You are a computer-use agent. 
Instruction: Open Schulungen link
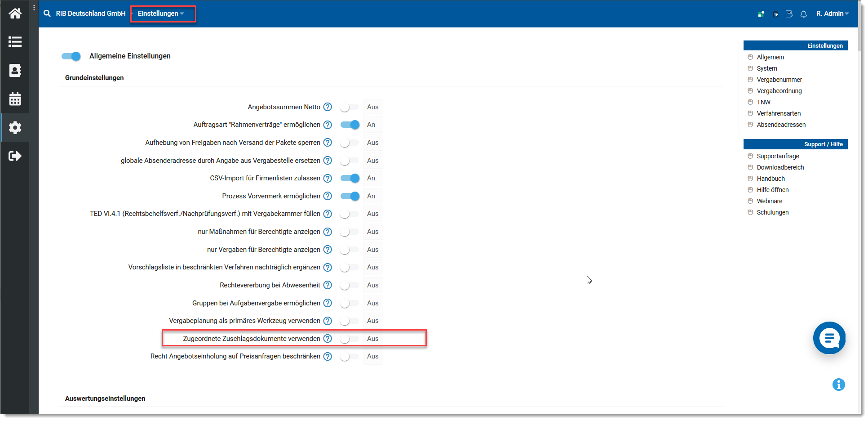pyautogui.click(x=772, y=212)
